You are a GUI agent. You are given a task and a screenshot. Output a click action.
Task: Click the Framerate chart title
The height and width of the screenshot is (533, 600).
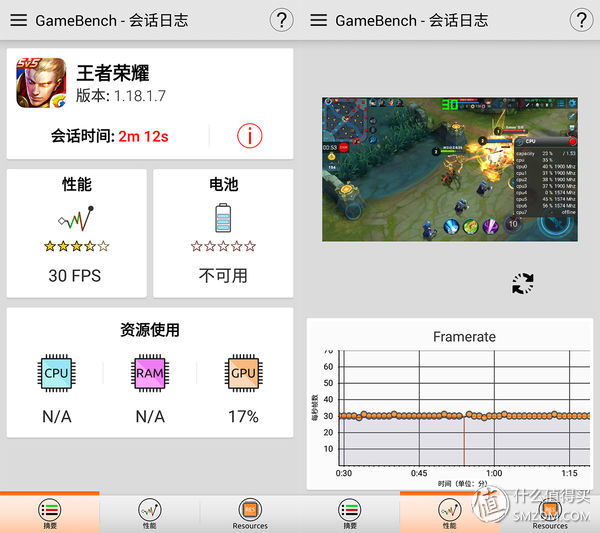tap(464, 337)
